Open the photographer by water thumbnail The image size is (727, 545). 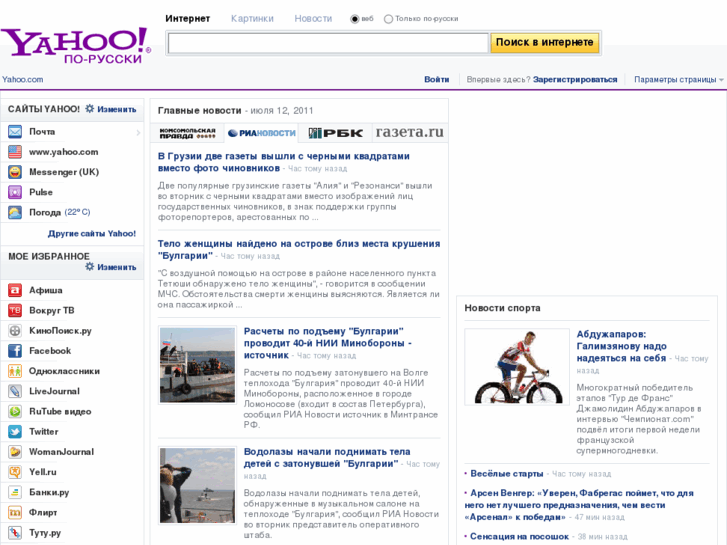[x=198, y=485]
